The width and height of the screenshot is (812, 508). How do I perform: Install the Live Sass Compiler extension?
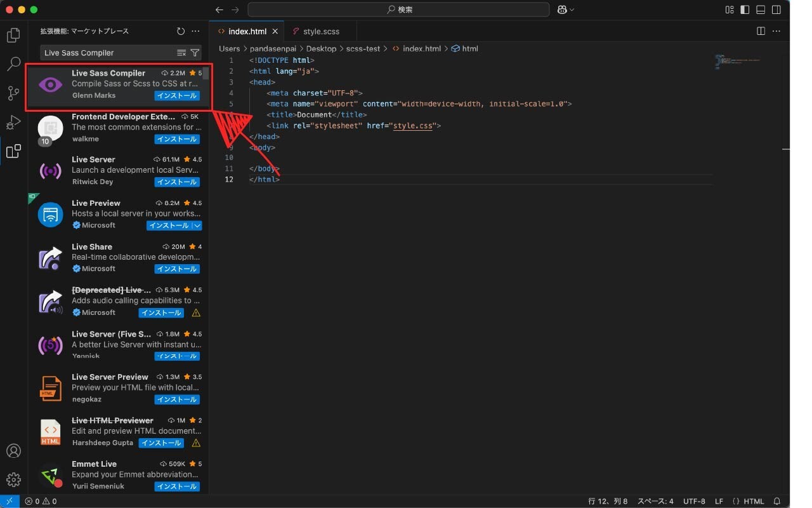click(177, 96)
